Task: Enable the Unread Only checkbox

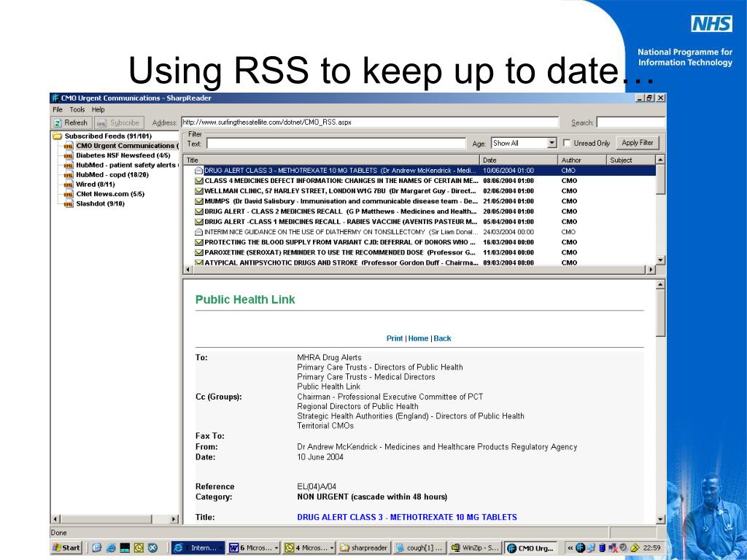Action: (x=567, y=144)
